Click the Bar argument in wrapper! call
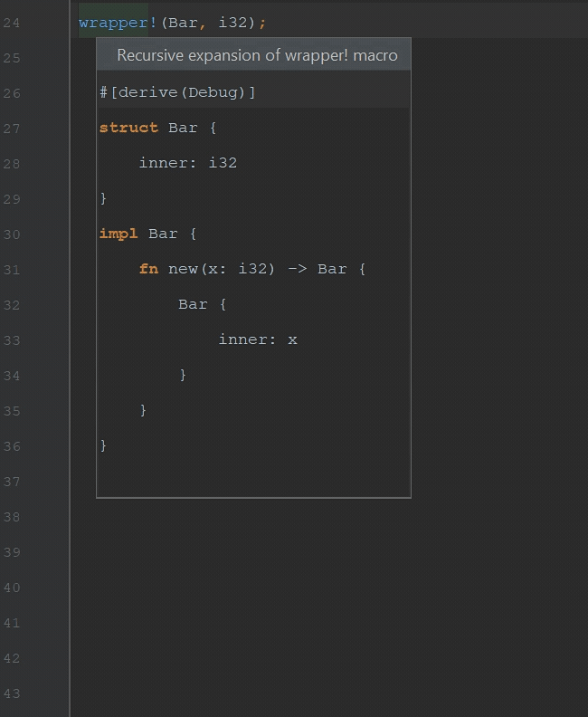The width and height of the screenshot is (588, 717). coord(183,22)
